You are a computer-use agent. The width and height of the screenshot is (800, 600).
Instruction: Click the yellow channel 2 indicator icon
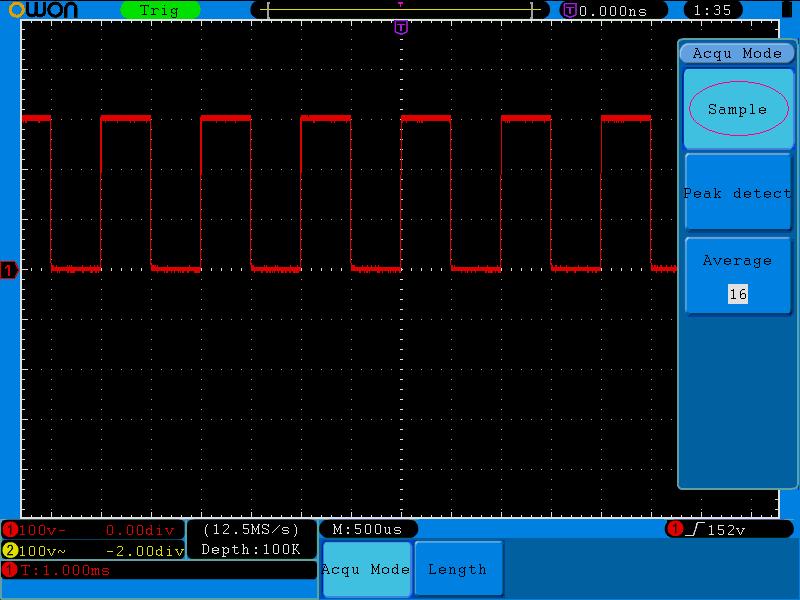click(x=10, y=551)
